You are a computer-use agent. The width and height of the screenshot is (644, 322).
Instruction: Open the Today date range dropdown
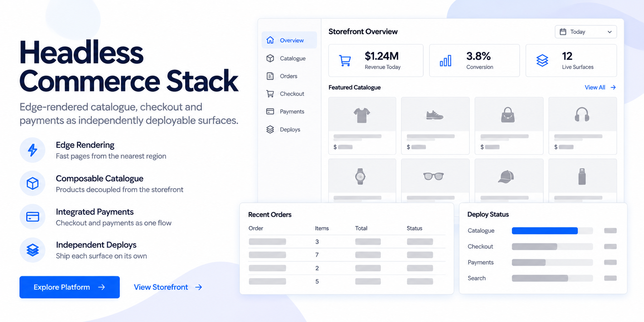click(586, 32)
